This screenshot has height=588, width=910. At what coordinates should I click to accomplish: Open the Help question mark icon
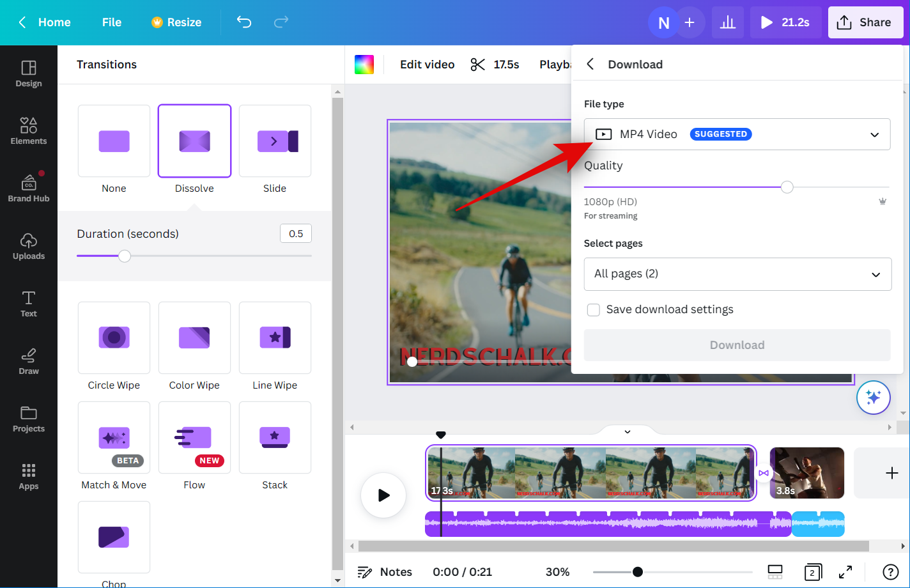[890, 572]
